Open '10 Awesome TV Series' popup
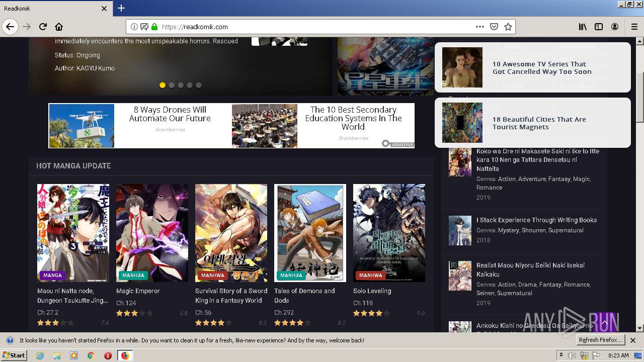The width and height of the screenshot is (644, 362). (x=532, y=67)
